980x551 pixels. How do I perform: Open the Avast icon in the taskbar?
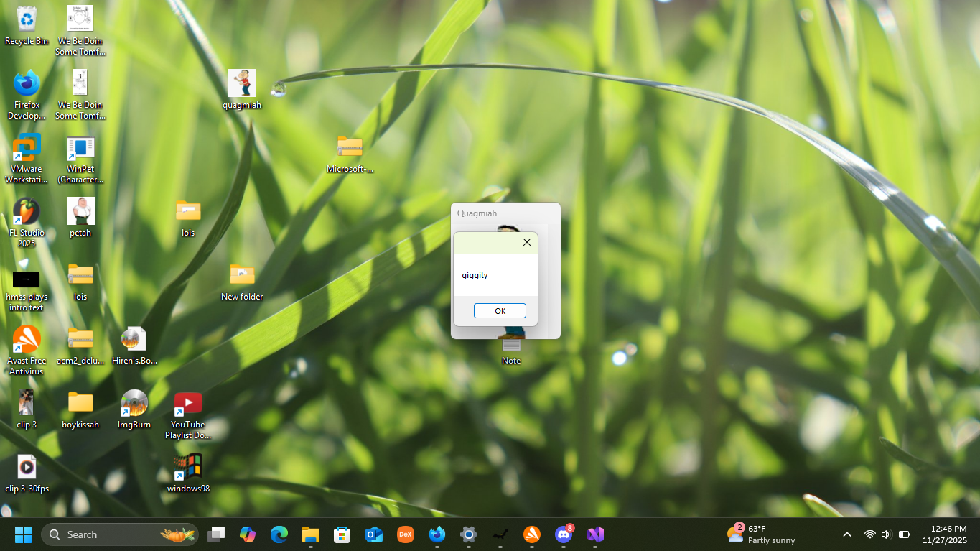click(x=532, y=534)
